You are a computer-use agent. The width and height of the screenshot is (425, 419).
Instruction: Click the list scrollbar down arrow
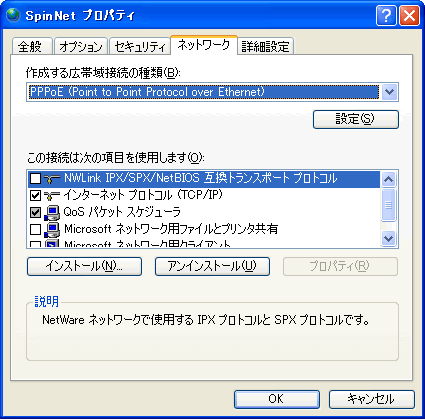point(388,238)
